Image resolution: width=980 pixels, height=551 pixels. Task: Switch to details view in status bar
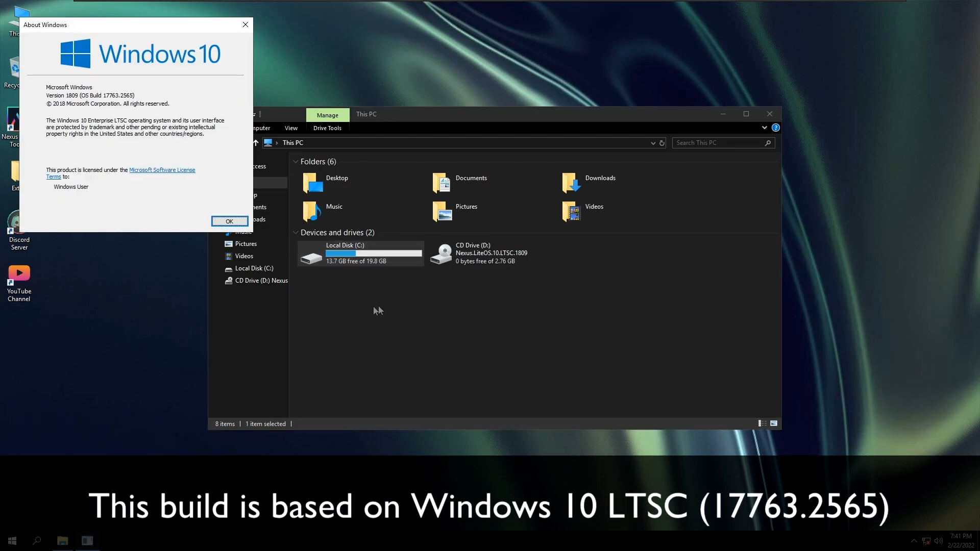coord(762,423)
